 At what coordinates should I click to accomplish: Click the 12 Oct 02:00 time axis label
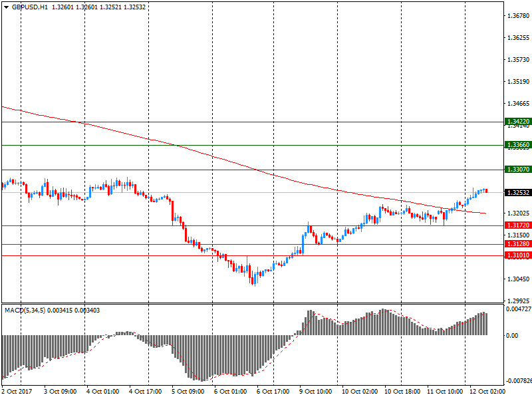coord(488,391)
